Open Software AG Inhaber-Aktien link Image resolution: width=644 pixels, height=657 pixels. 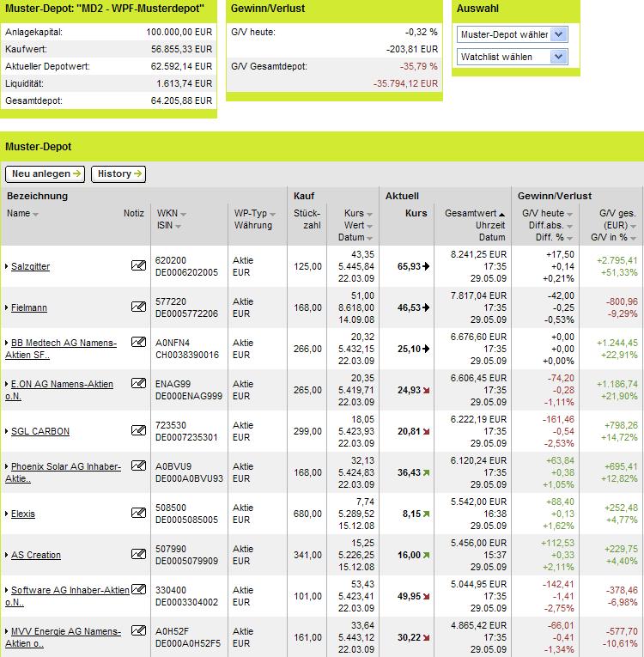click(68, 596)
